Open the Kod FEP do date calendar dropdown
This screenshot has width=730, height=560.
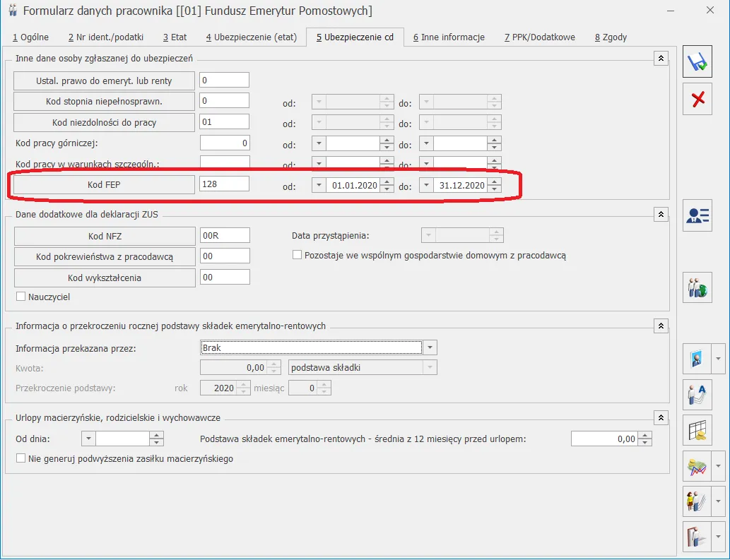click(426, 185)
